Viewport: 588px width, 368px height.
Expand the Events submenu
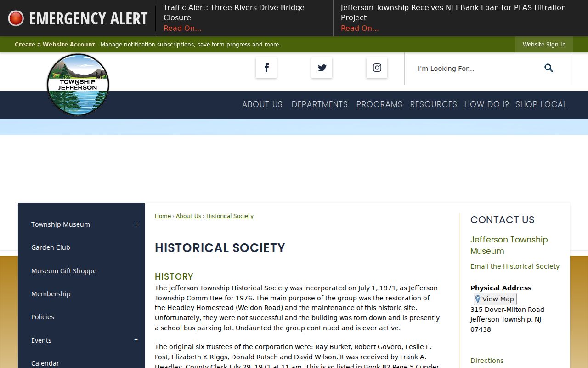[x=136, y=340]
